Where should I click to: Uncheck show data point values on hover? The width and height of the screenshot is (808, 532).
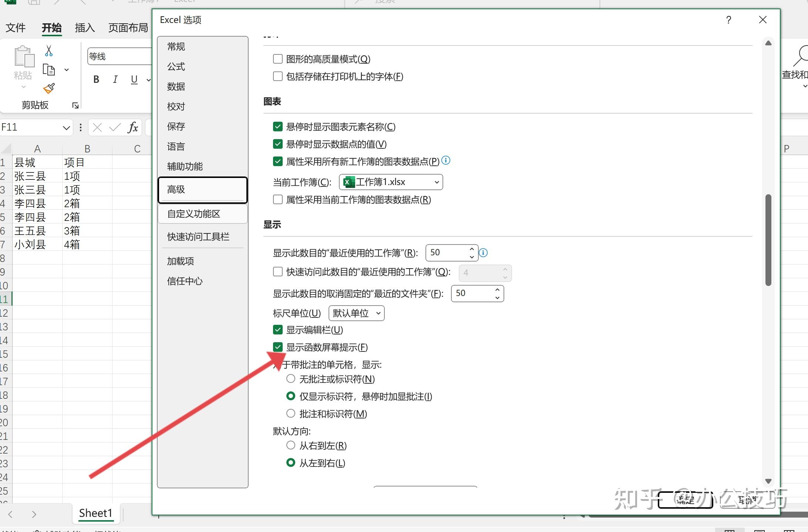[277, 144]
